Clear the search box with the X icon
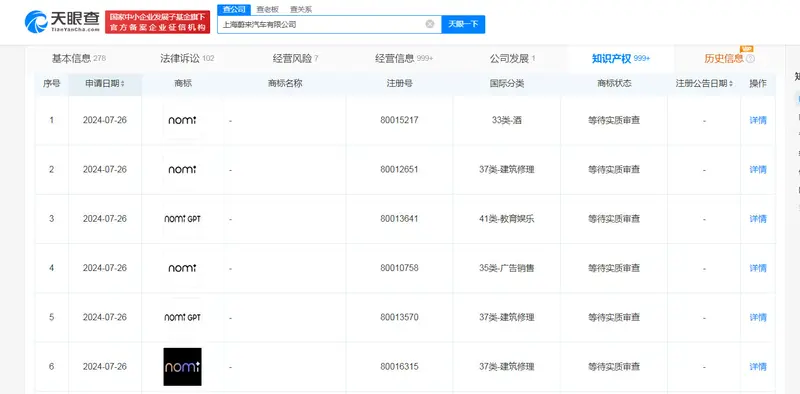800x394 pixels. click(430, 24)
